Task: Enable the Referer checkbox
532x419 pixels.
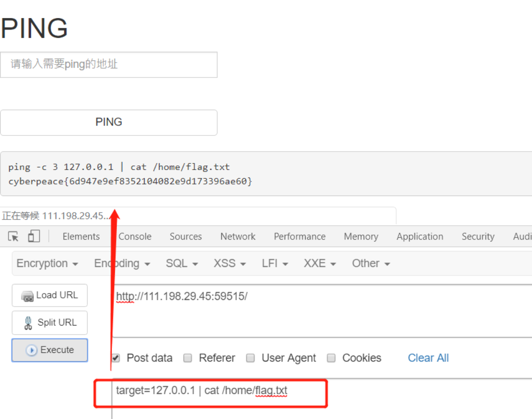Action: (188, 358)
